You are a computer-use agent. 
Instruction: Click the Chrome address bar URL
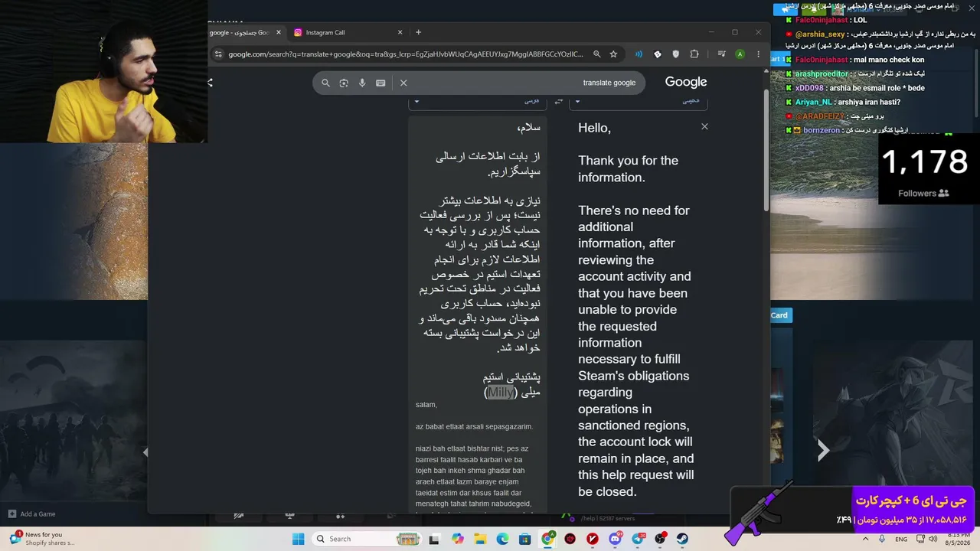406,54
